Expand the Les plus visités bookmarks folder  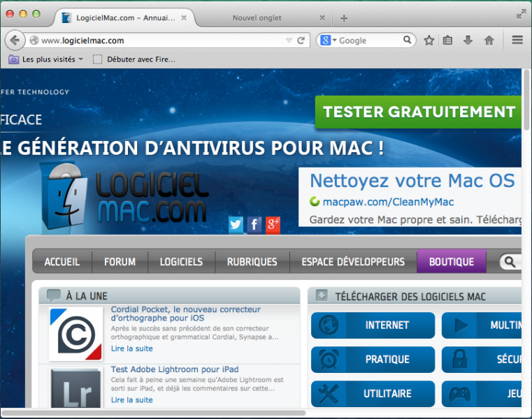coord(46,59)
